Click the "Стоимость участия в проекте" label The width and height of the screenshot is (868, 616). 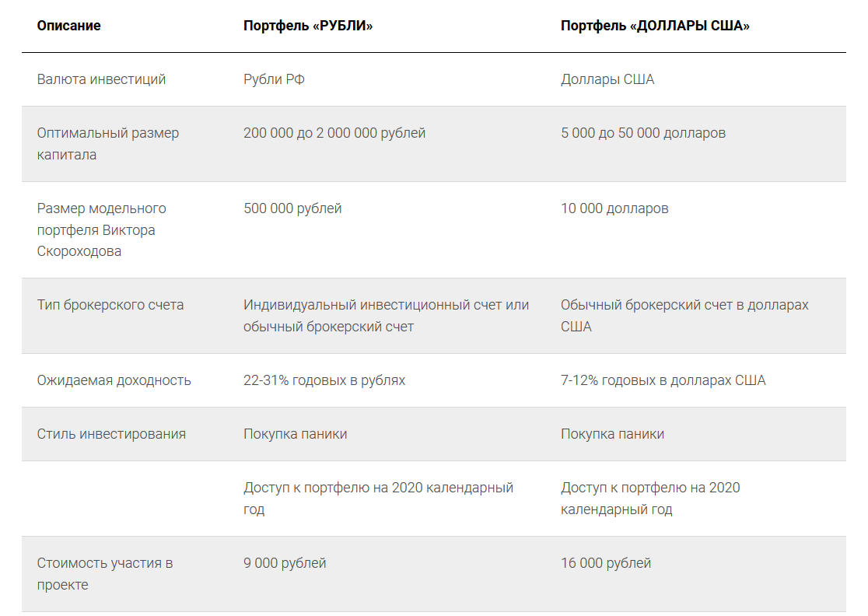[104, 573]
